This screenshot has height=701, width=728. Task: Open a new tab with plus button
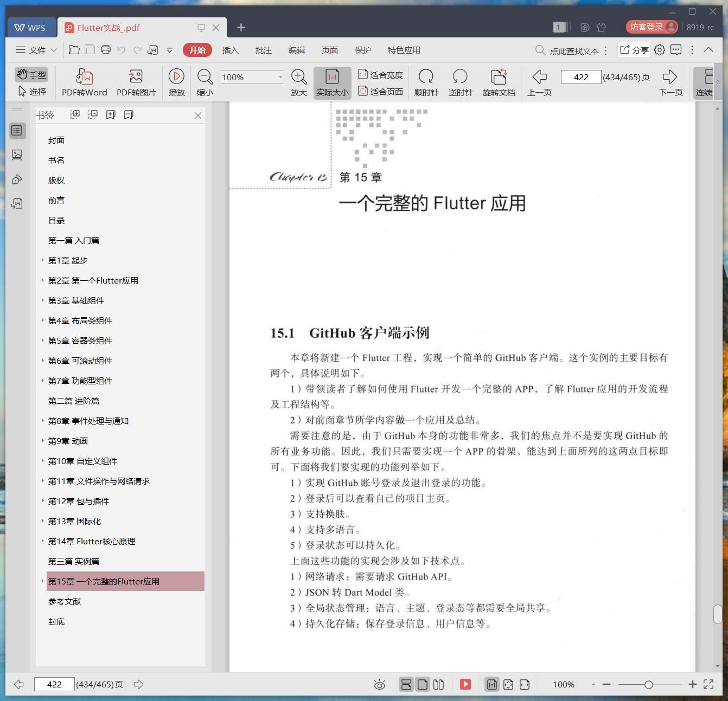(x=241, y=27)
